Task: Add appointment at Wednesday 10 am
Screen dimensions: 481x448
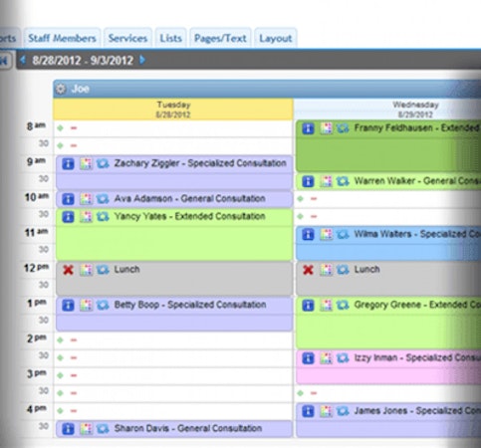Action: (x=301, y=199)
